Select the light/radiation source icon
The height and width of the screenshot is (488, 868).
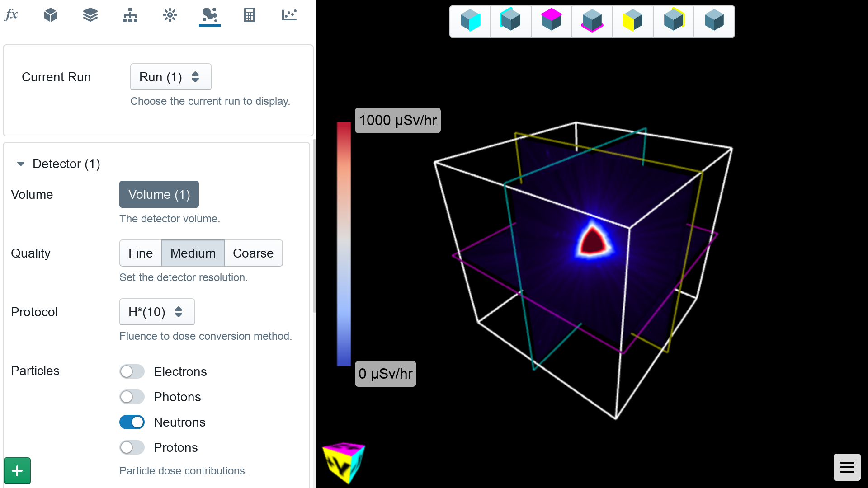coord(169,15)
